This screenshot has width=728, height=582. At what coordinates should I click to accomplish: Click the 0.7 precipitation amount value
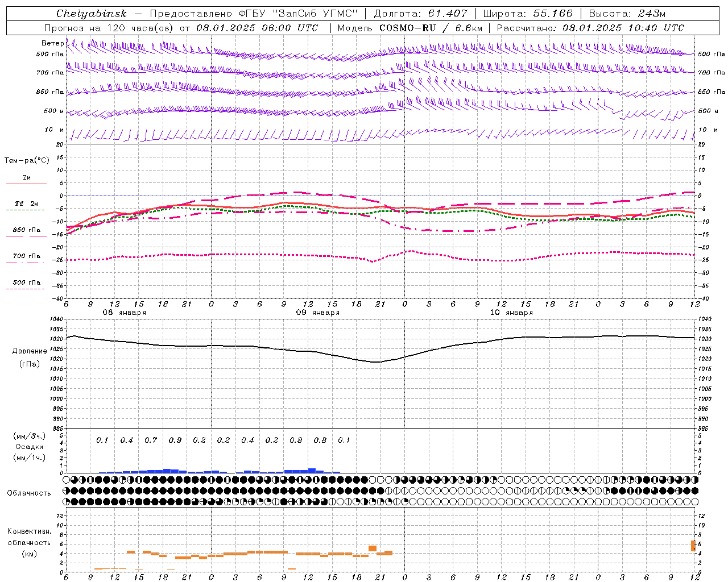click(x=151, y=440)
